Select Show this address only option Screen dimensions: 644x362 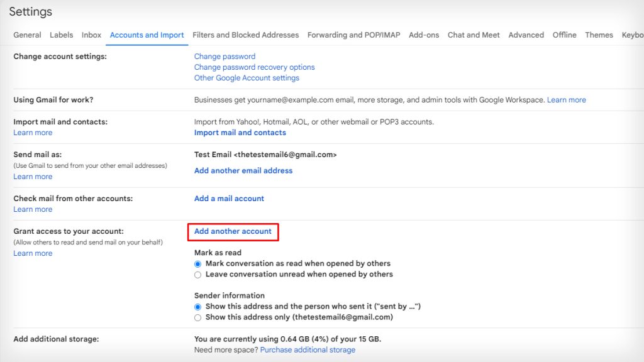(x=197, y=317)
